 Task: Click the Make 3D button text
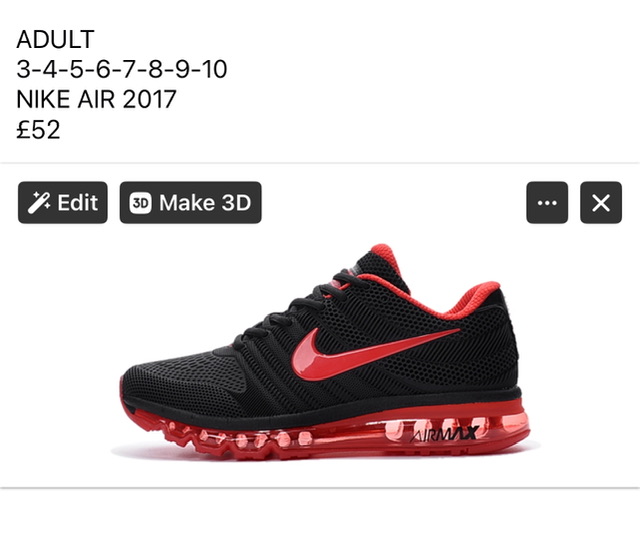[205, 202]
